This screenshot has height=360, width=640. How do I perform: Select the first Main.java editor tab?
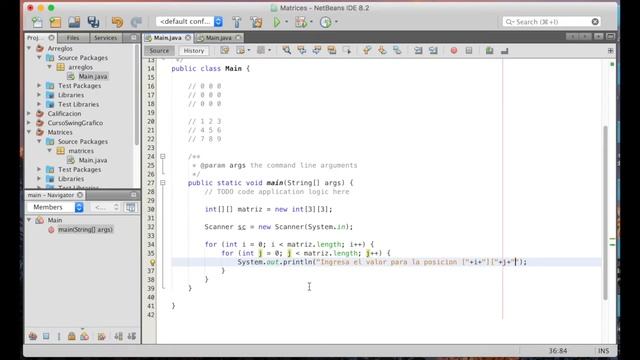click(167, 38)
